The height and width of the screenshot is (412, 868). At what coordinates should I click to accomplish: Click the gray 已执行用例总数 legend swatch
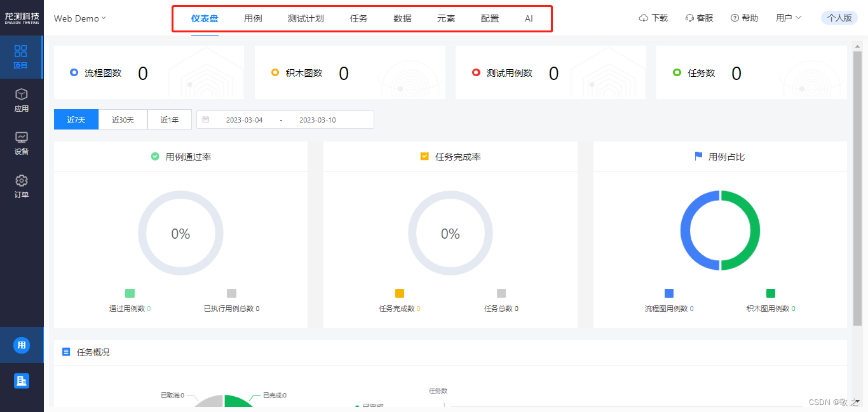pos(231,293)
